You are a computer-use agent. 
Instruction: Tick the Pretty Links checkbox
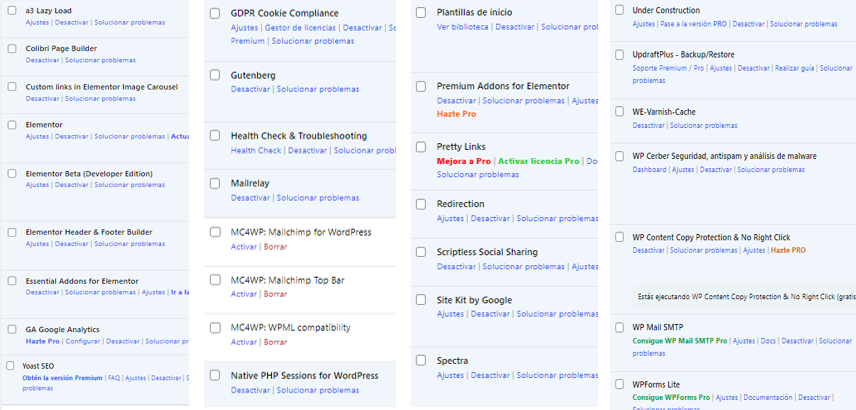[x=421, y=146]
